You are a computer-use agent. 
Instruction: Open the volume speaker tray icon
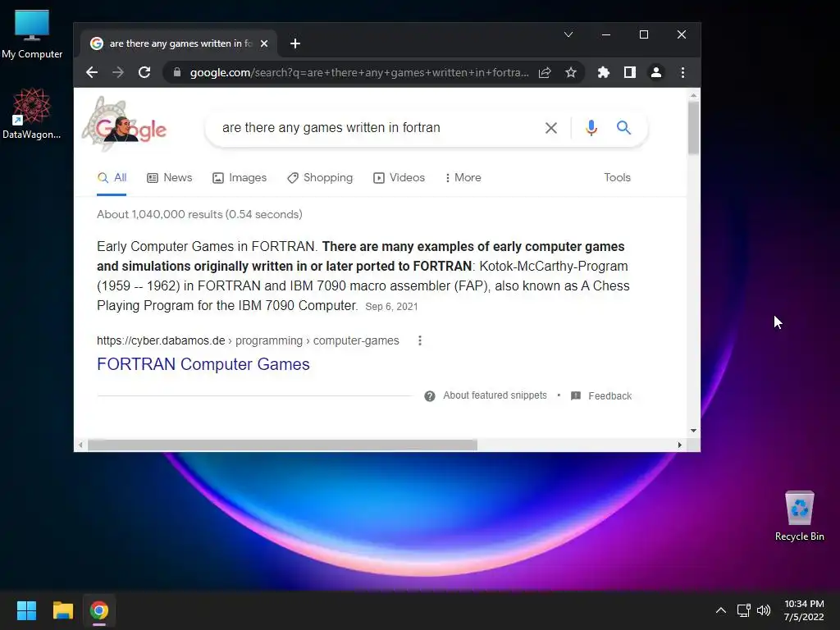click(764, 610)
